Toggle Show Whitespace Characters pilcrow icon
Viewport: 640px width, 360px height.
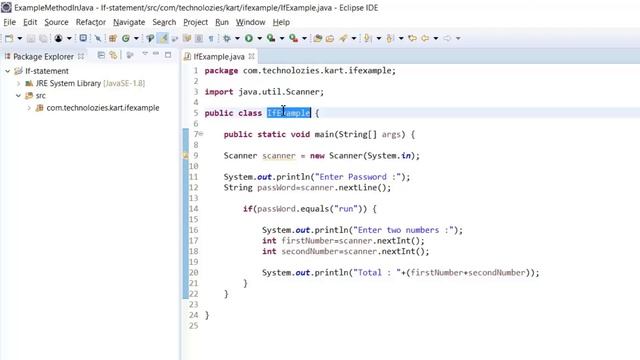click(x=211, y=39)
